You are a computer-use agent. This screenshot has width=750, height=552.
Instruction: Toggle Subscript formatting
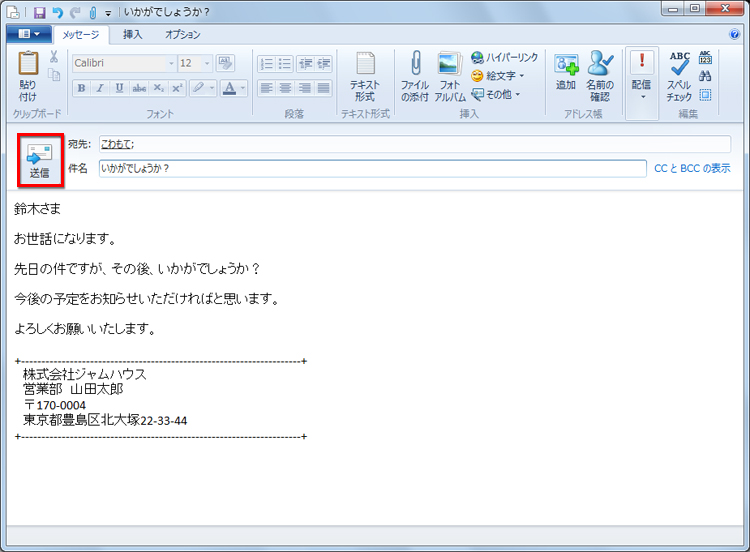tap(158, 88)
